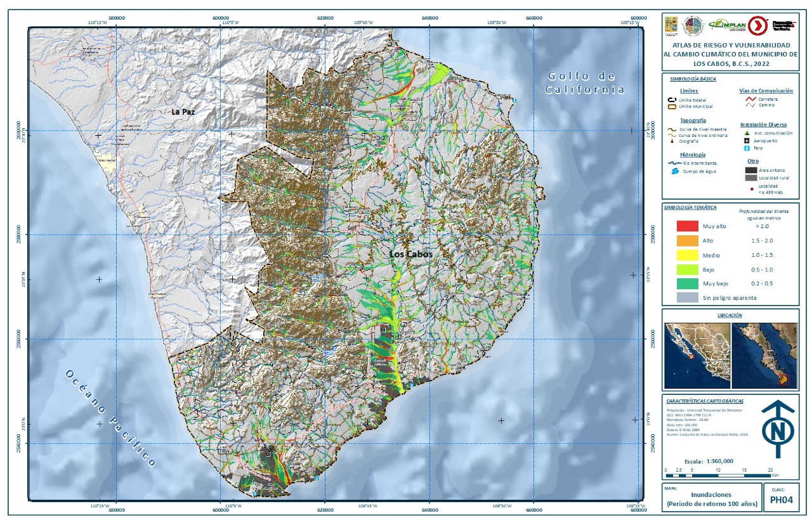Click the Faro lighthouse legend icon
Image resolution: width=812 pixels, height=525 pixels.
pos(747,148)
